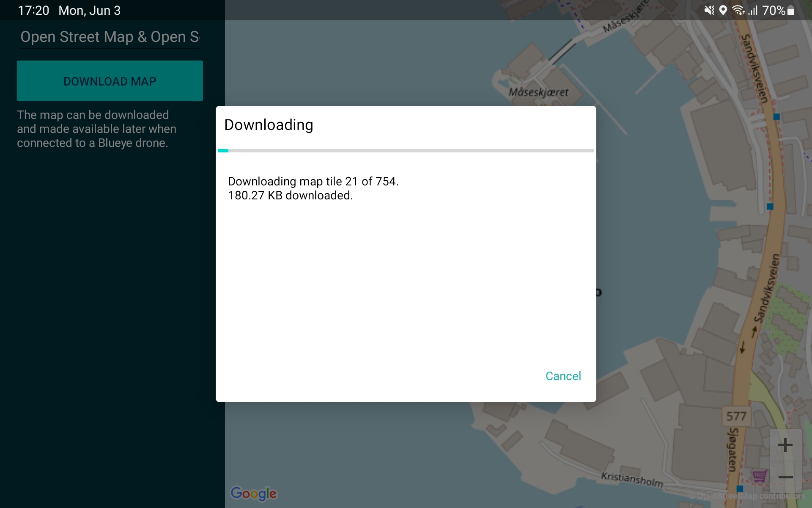Tap the Wi-Fi status icon
Viewport: 812px width, 508px height.
738,10
